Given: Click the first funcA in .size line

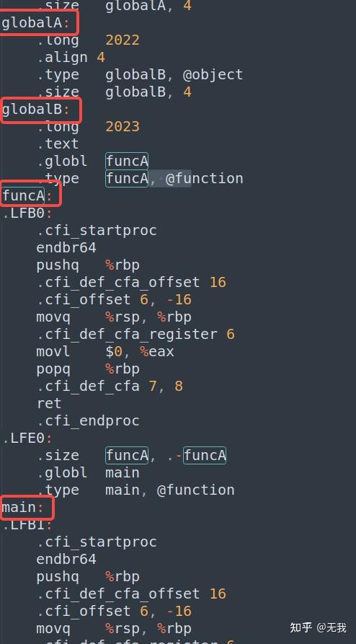Looking at the screenshot, I should (x=127, y=456).
